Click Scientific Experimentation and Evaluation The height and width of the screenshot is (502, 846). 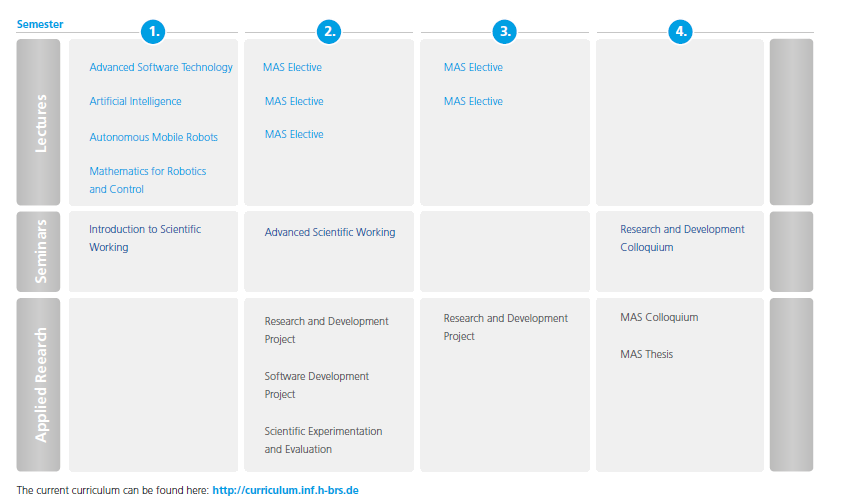pos(323,440)
